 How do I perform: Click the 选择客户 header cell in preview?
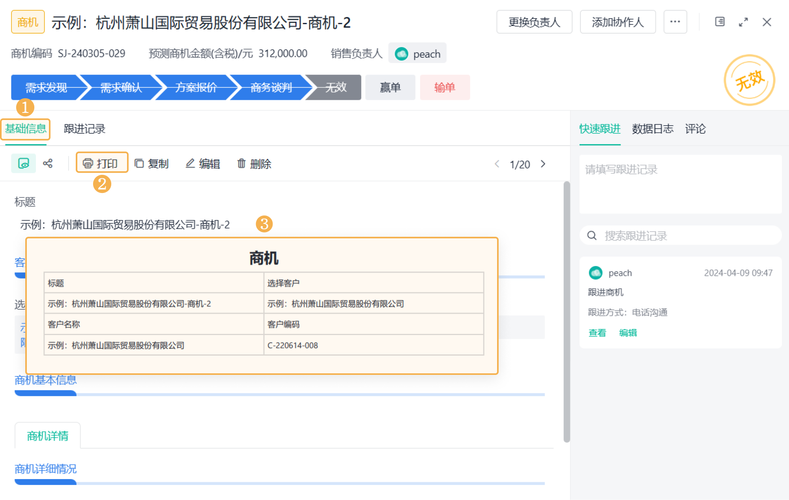click(x=374, y=283)
